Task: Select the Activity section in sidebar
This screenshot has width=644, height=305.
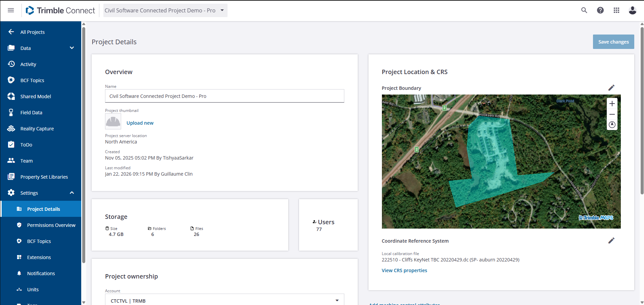Action: click(28, 64)
